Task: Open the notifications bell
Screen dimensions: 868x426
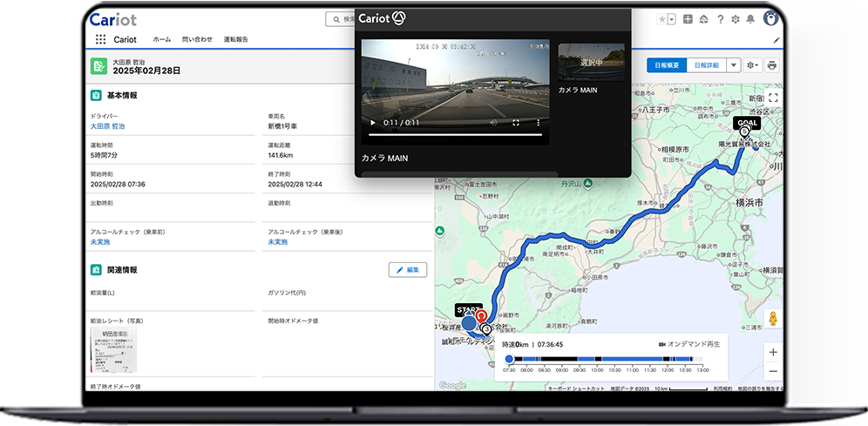Action: (x=750, y=19)
